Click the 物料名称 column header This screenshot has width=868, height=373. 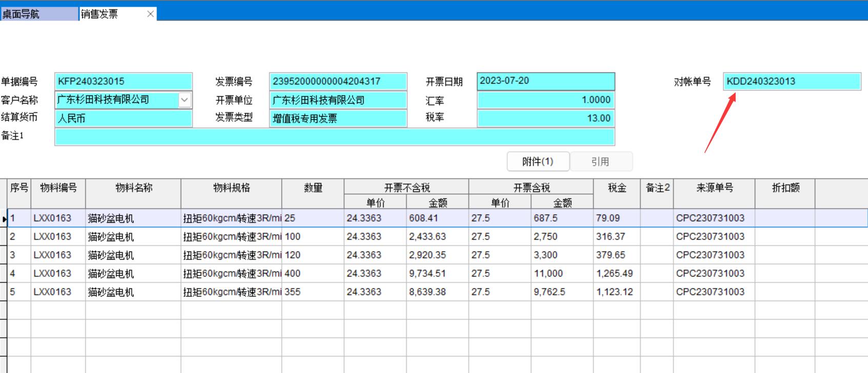[x=133, y=188]
